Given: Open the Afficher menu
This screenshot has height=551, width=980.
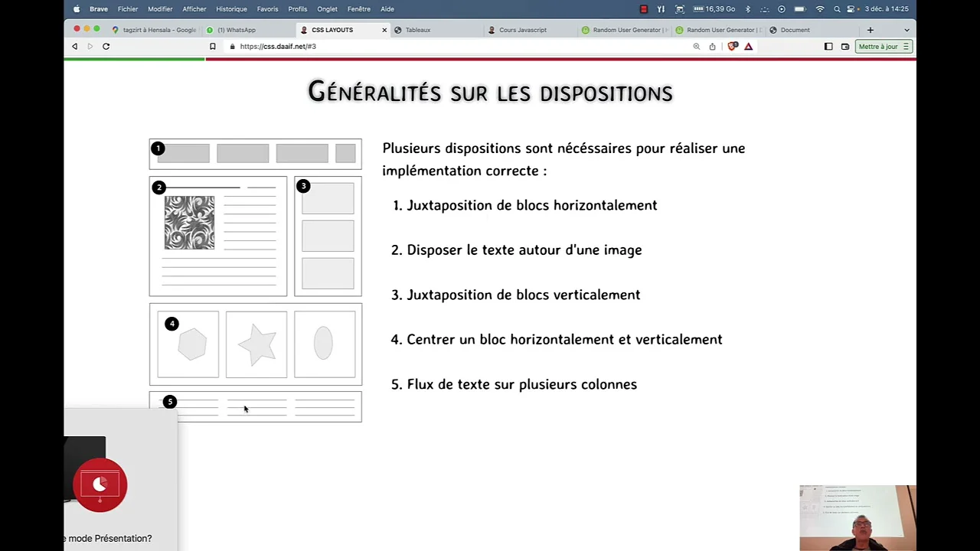Looking at the screenshot, I should [194, 9].
